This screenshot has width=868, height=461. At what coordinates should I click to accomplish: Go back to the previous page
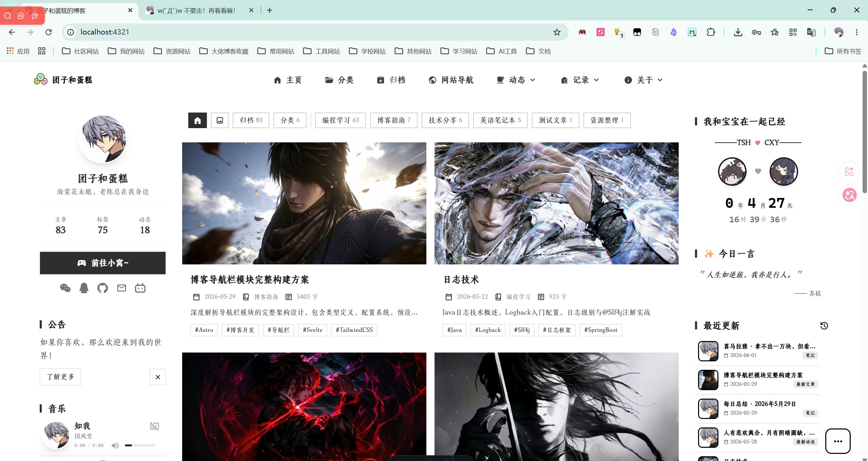click(12, 32)
